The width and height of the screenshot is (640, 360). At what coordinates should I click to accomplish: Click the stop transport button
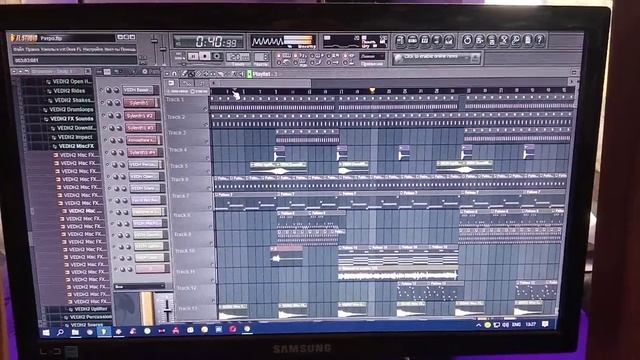pos(205,56)
